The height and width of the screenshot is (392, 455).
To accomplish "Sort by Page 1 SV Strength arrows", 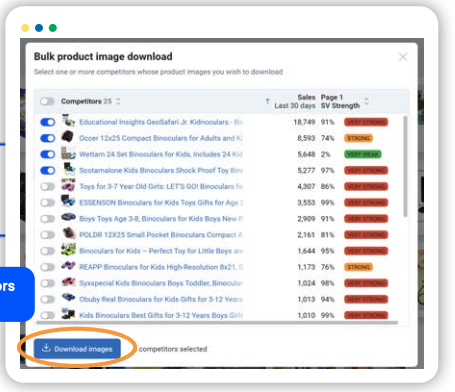I will coord(366,101).
